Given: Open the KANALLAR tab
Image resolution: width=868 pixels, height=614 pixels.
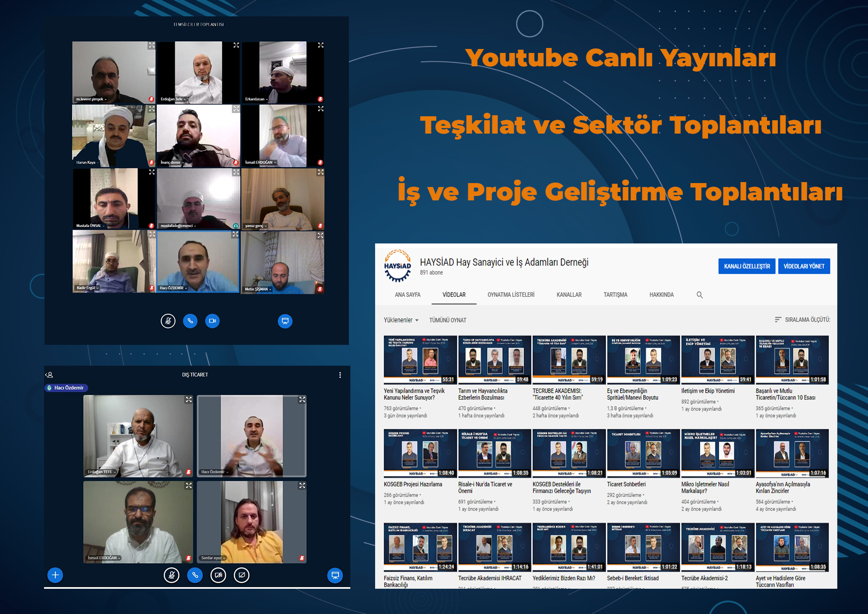Looking at the screenshot, I should (x=569, y=294).
